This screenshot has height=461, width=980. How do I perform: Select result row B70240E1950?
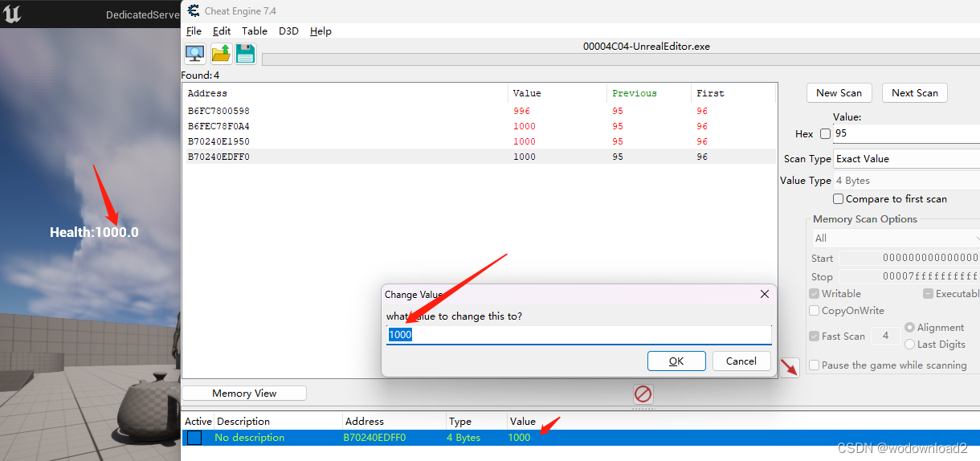pyautogui.click(x=479, y=141)
